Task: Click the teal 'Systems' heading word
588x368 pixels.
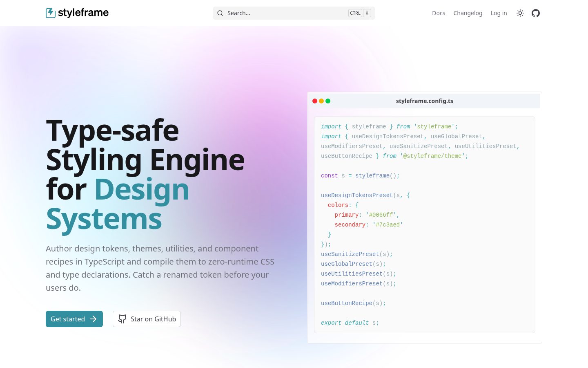Action: coord(104,219)
